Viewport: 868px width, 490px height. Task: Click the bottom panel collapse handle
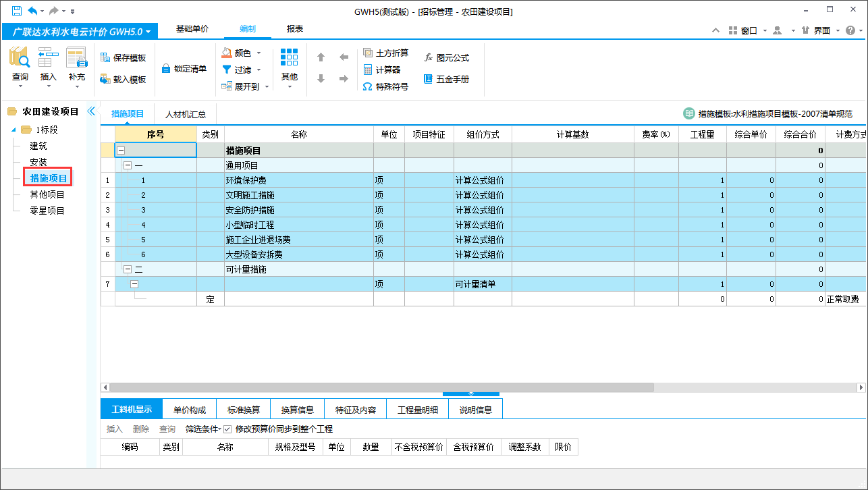click(x=471, y=393)
